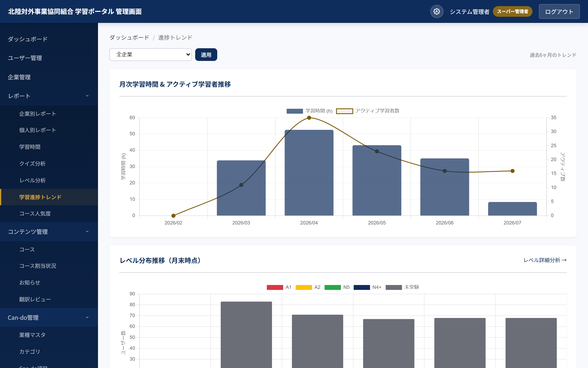Toggle the アクティブ学習者数 legend swatch
Screen dimensions: 588x368
click(344, 111)
